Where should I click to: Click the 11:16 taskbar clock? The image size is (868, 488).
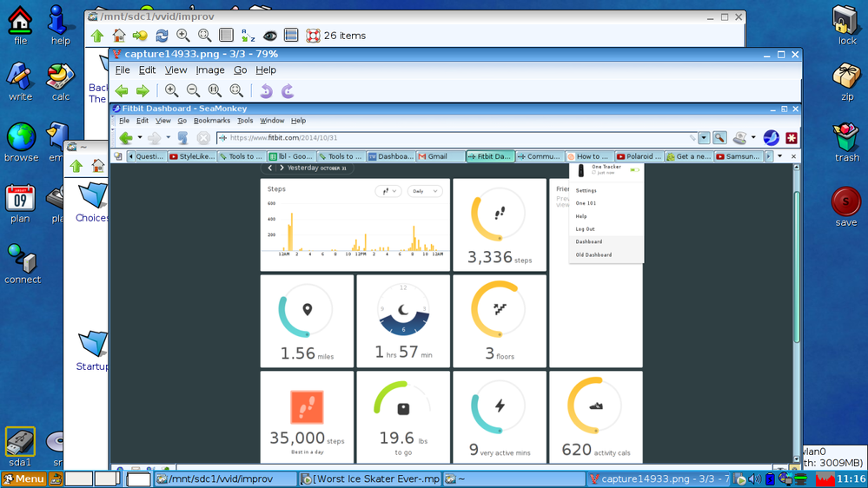tap(851, 479)
